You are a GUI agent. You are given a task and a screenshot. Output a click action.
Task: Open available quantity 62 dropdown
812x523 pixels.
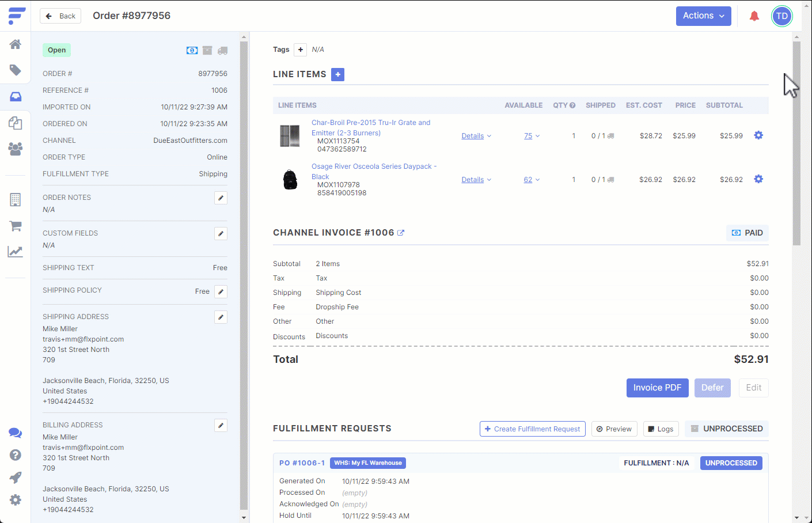click(x=532, y=180)
